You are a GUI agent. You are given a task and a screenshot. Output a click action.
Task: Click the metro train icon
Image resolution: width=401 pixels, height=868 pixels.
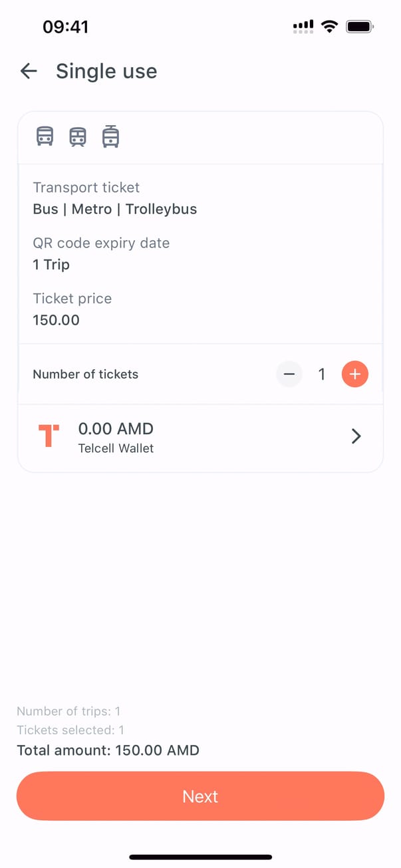pos(78,136)
